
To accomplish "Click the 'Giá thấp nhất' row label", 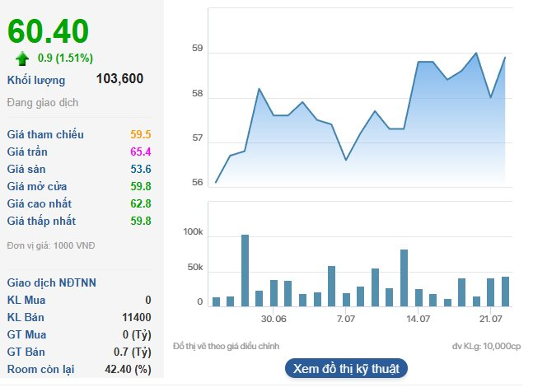I will tap(41, 221).
